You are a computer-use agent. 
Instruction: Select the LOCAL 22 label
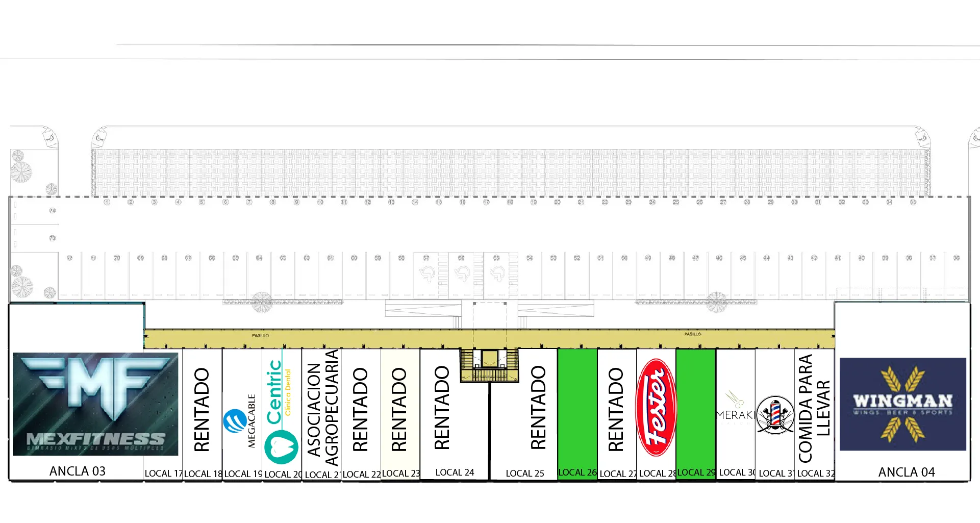(362, 474)
